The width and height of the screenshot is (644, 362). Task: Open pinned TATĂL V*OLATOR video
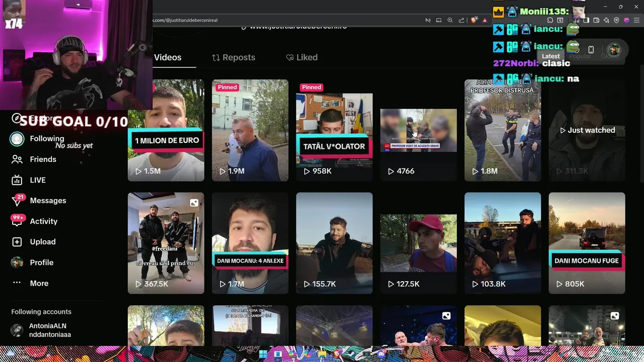pos(334,130)
